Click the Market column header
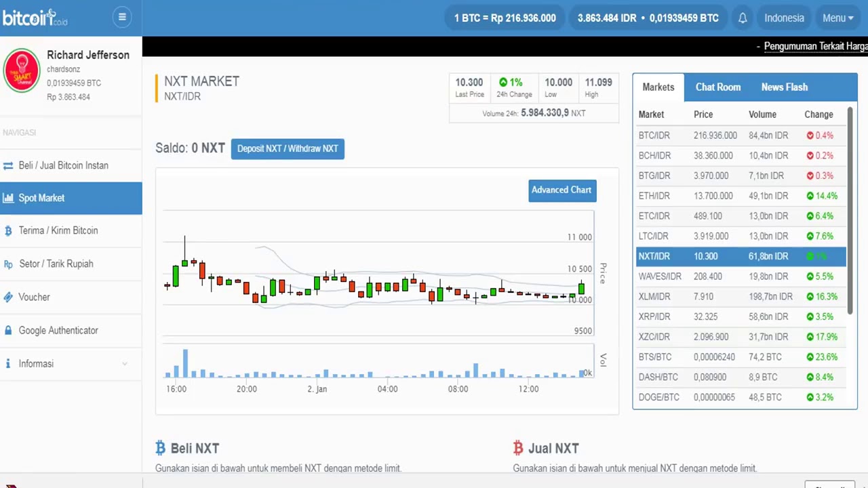868x488 pixels. coord(651,115)
